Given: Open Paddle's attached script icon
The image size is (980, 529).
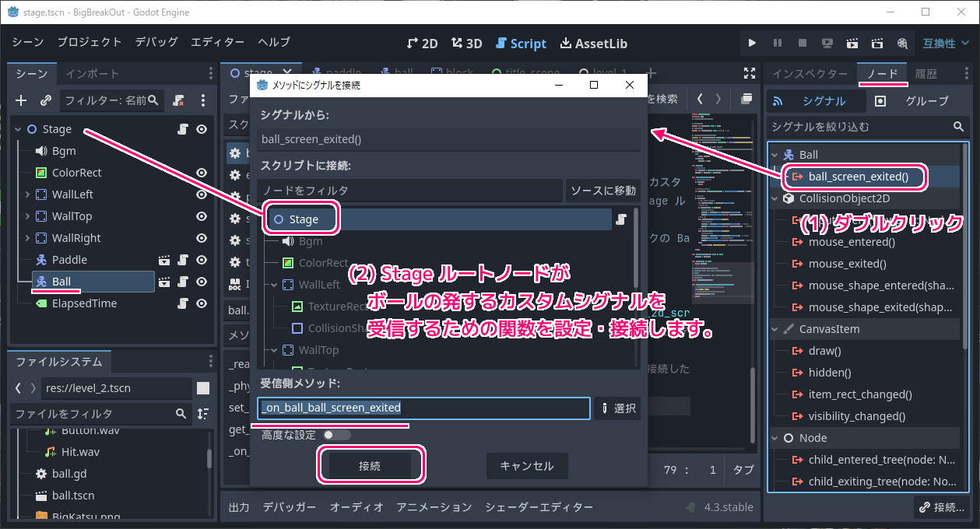Looking at the screenshot, I should pyautogui.click(x=183, y=260).
